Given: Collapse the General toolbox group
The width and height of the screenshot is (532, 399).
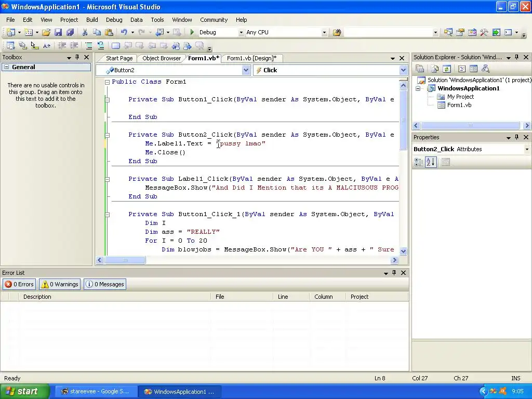Looking at the screenshot, I should point(6,67).
